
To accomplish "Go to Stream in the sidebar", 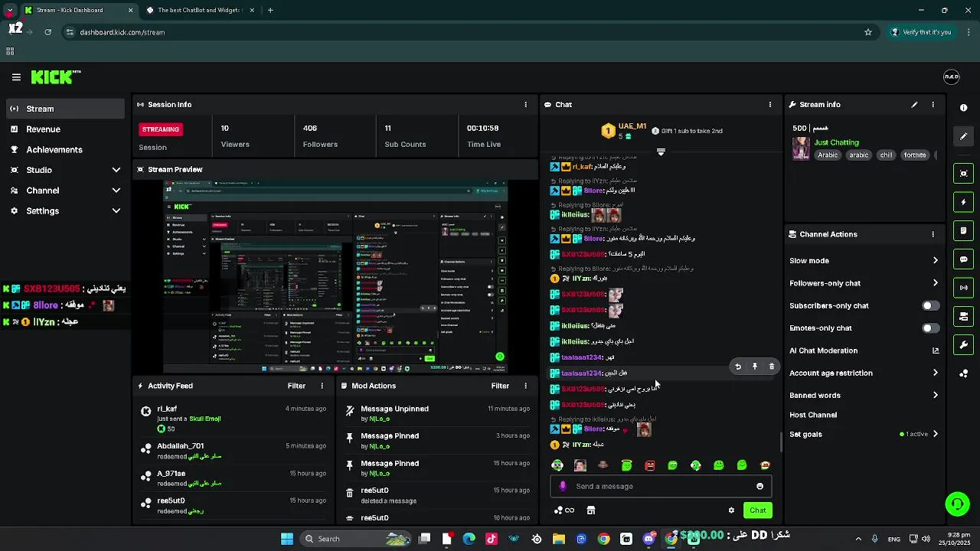I will point(65,109).
